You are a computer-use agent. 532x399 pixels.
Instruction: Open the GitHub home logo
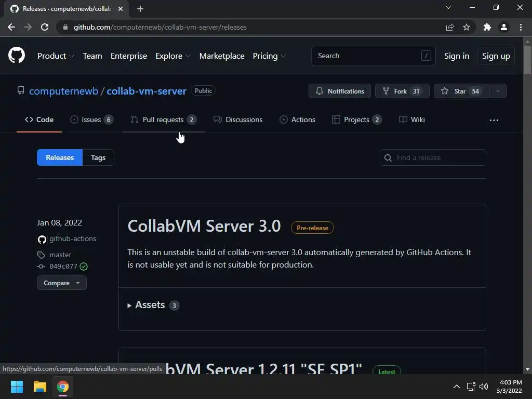click(17, 55)
